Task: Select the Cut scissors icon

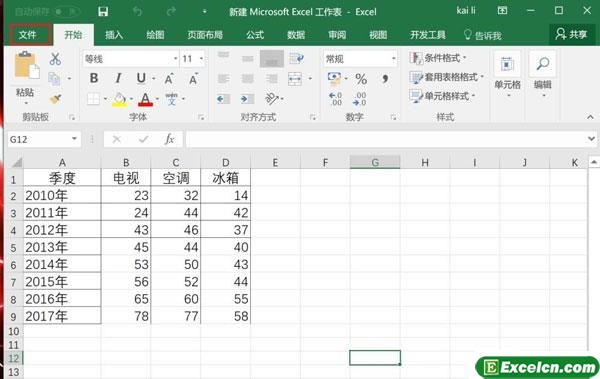Action: click(55, 59)
